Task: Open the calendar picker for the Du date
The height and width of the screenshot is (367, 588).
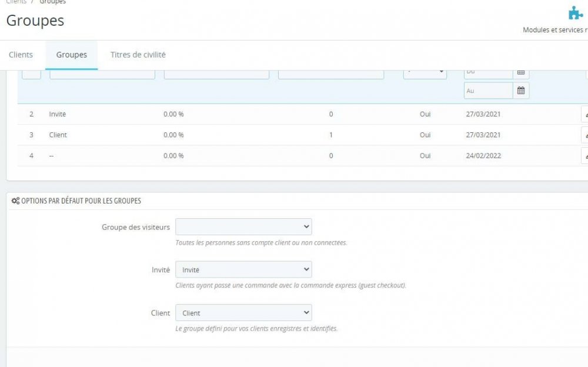Action: (x=520, y=73)
